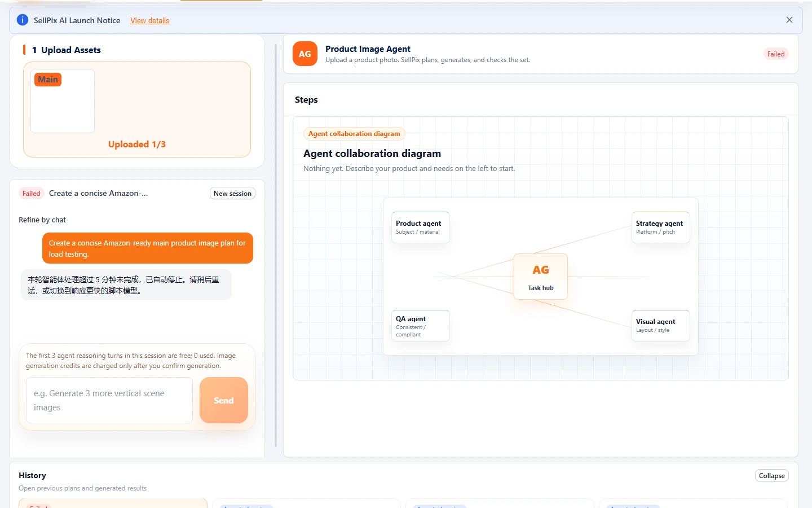This screenshot has height=508, width=812.
Task: Click the Failed badge beside session title
Action: click(x=32, y=194)
